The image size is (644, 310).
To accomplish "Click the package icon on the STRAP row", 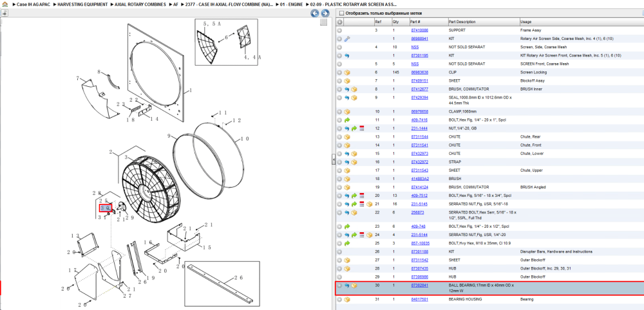I will (x=354, y=162).
